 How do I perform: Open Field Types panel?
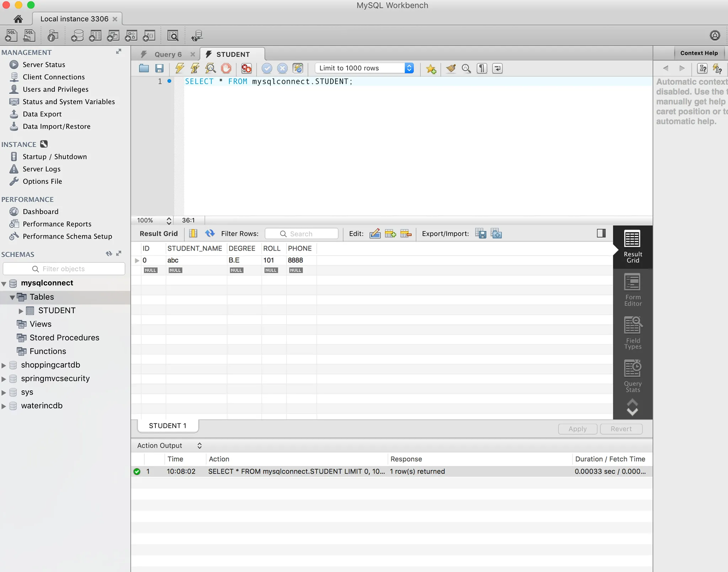632,333
